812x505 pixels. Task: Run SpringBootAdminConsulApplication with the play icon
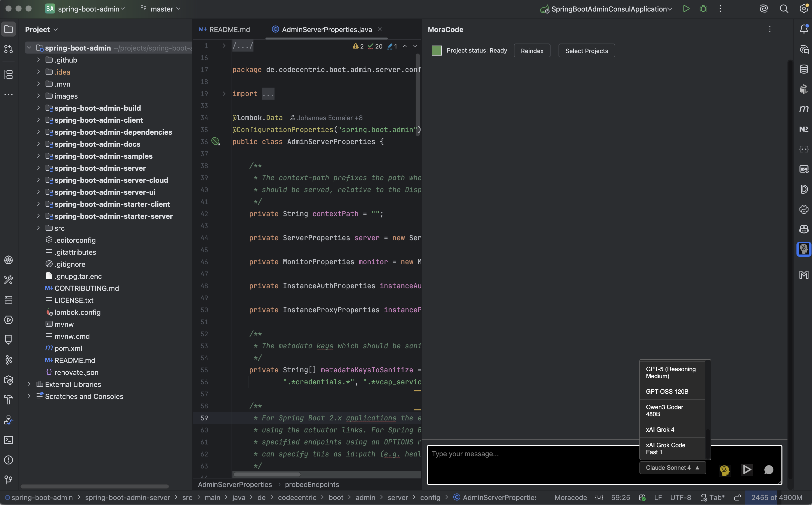click(686, 9)
